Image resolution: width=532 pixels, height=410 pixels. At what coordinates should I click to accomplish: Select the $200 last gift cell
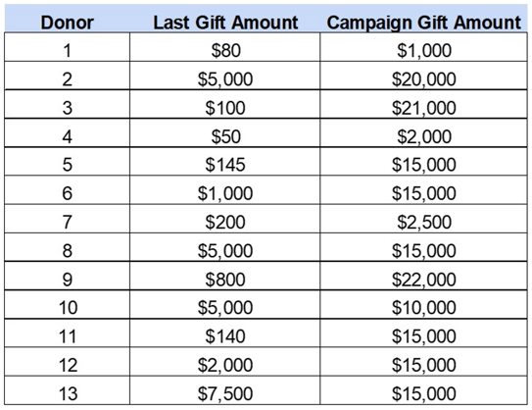point(224,219)
